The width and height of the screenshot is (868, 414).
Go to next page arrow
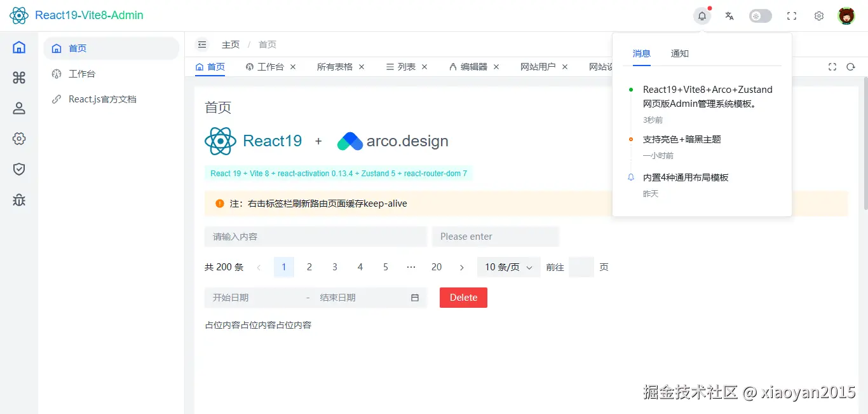(x=462, y=267)
